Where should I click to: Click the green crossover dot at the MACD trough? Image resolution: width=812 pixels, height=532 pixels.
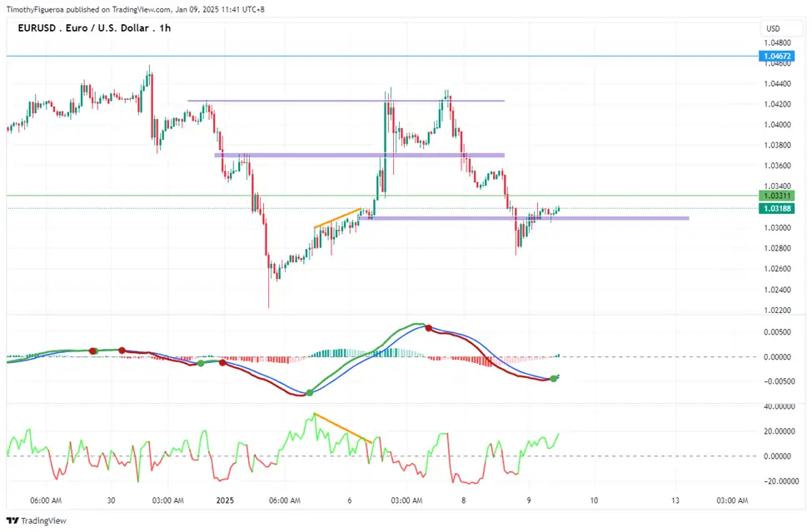tap(310, 393)
